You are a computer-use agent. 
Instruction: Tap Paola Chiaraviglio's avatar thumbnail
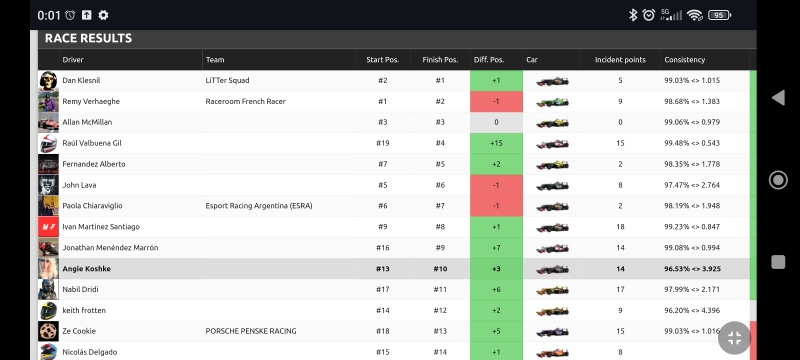[x=48, y=206]
